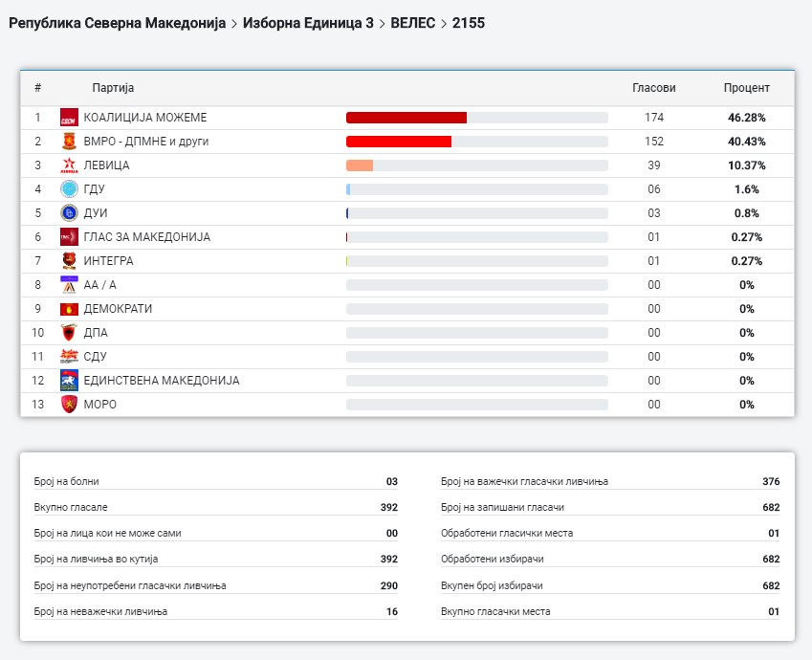This screenshot has width=812, height=660.
Task: Click the ВМРО - ДПМНЕ party logo
Action: [69, 142]
